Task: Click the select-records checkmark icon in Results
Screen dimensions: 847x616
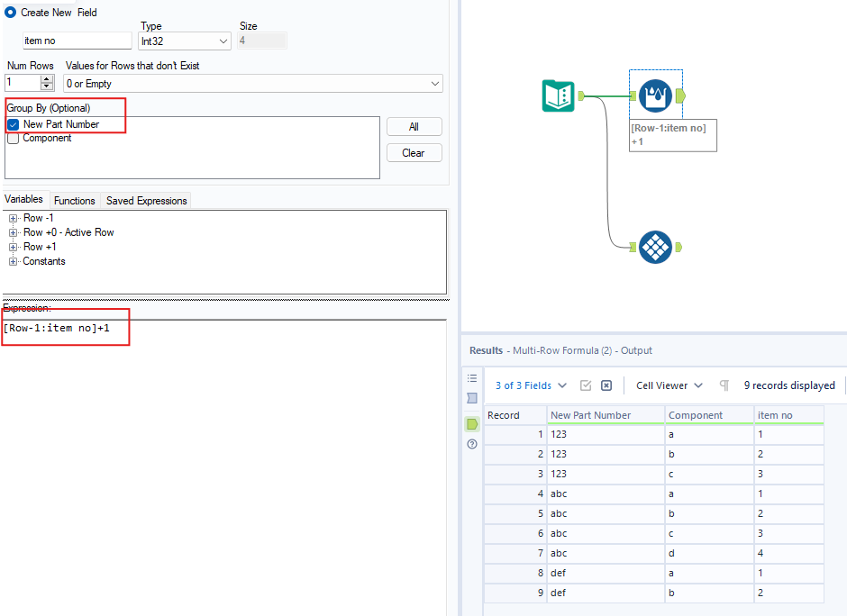Action: [587, 385]
